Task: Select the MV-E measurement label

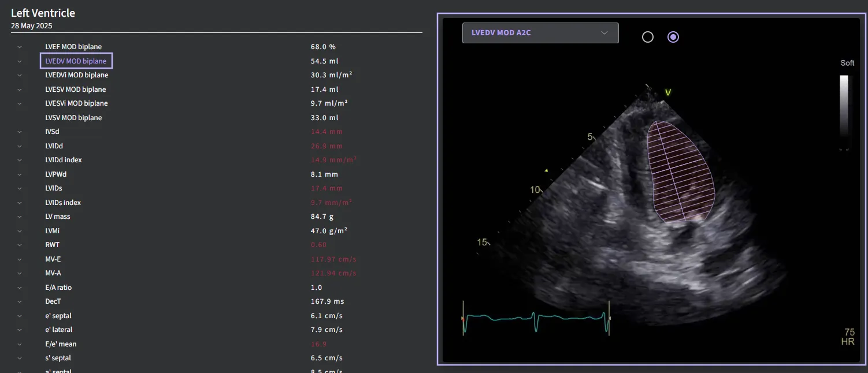Action: click(x=53, y=259)
